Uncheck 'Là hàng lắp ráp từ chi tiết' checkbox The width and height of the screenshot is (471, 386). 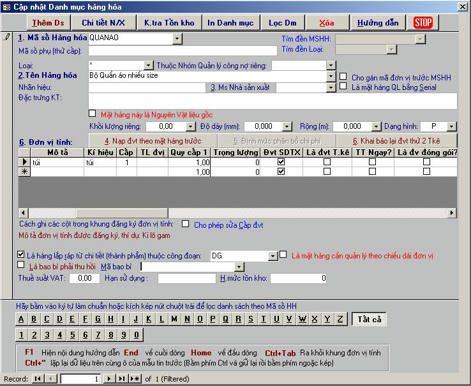[21, 255]
